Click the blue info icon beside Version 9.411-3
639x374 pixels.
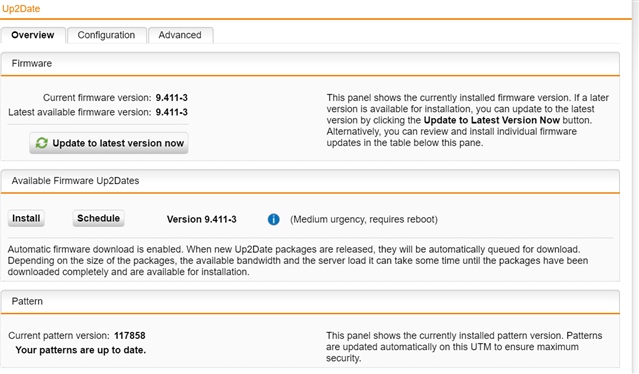tap(273, 220)
